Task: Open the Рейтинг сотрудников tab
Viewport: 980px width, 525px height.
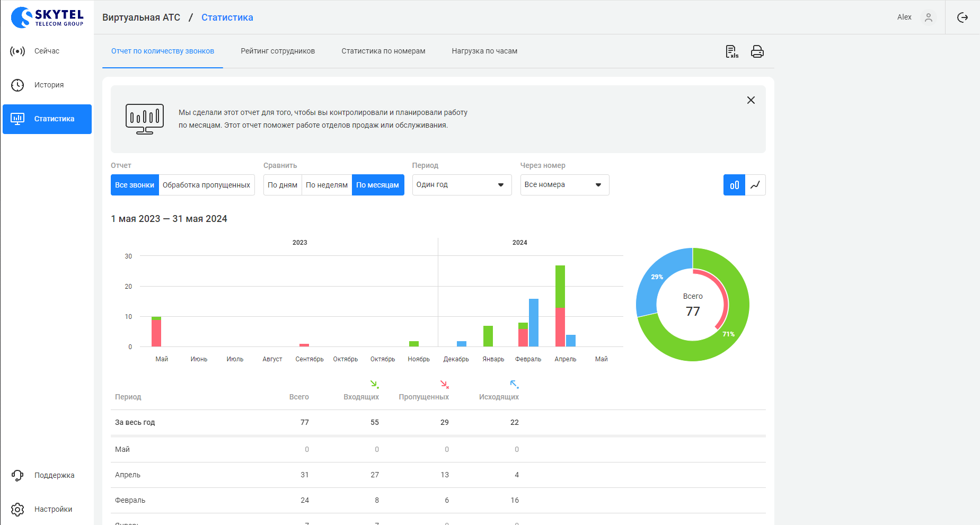Action: point(278,51)
